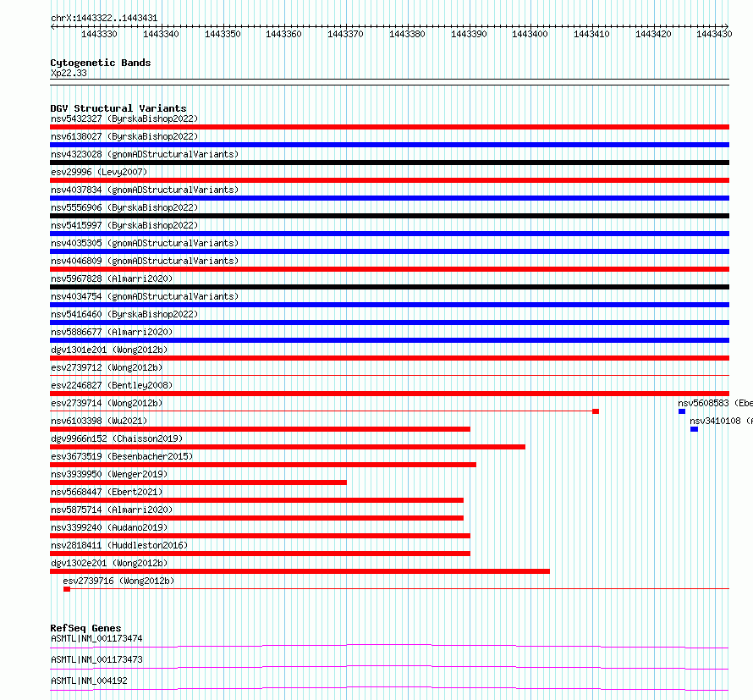Click ruler position 1443430
This screenshot has width=753, height=700.
pyautogui.click(x=714, y=34)
